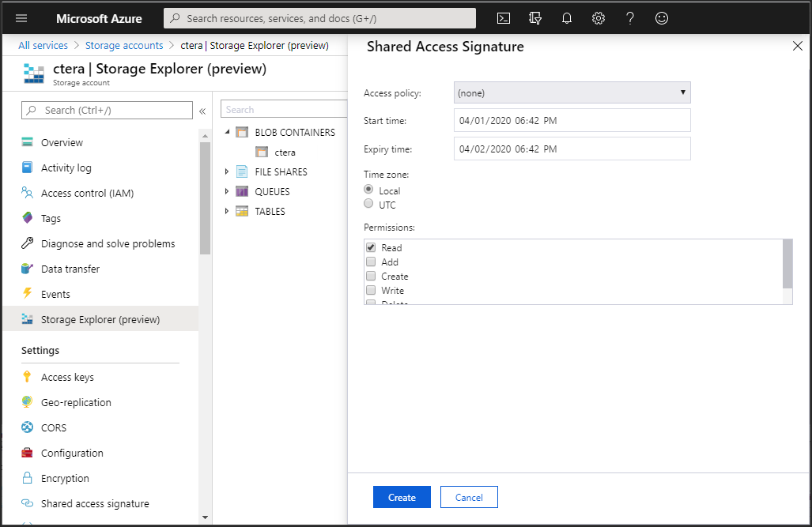Open Access control (IAM) menu item

click(x=88, y=193)
